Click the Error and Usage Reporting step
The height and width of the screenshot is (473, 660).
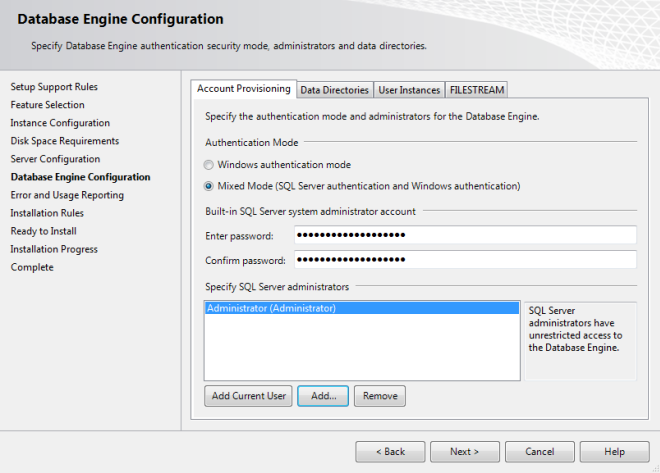pyautogui.click(x=67, y=195)
